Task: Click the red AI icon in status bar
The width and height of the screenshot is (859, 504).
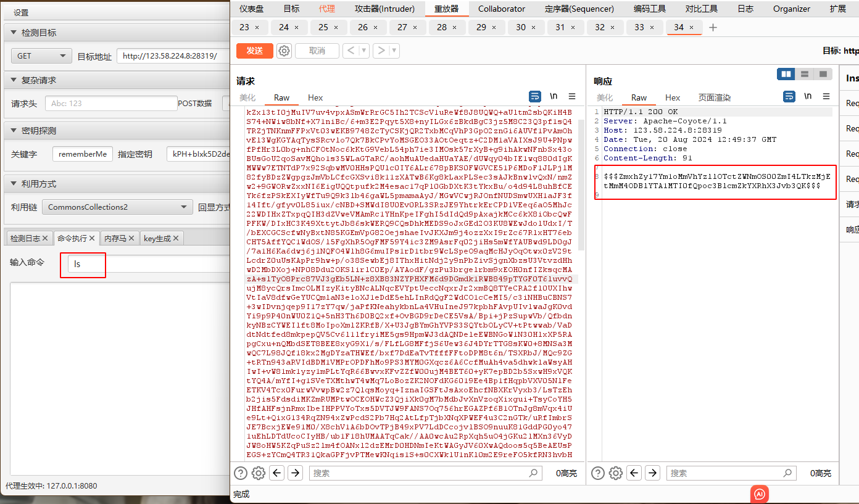Action: click(760, 494)
